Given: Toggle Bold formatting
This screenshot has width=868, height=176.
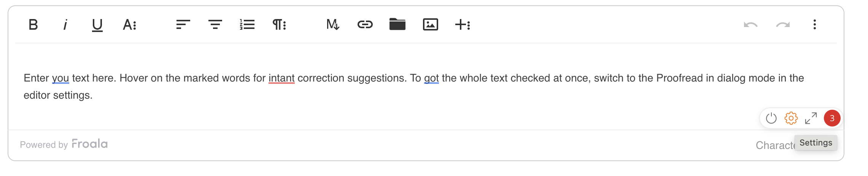Looking at the screenshot, I should [33, 25].
